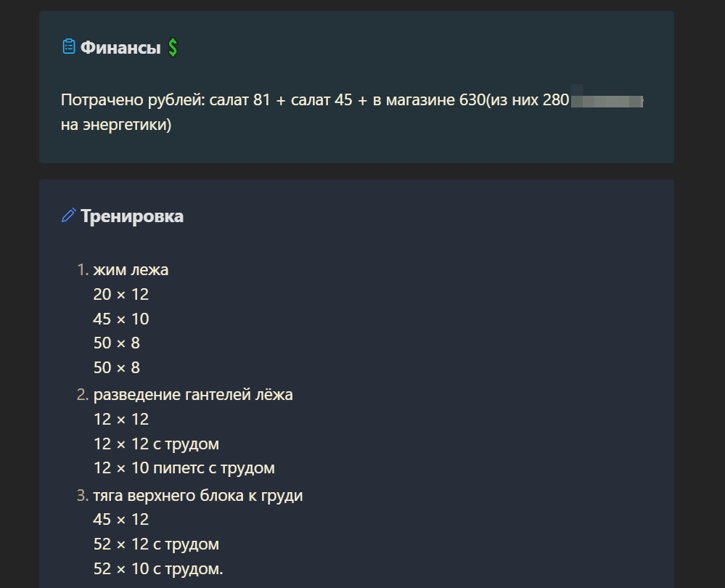The height and width of the screenshot is (588, 725).
Task: Click the line 52 × 10 с трудом.
Action: click(158, 568)
